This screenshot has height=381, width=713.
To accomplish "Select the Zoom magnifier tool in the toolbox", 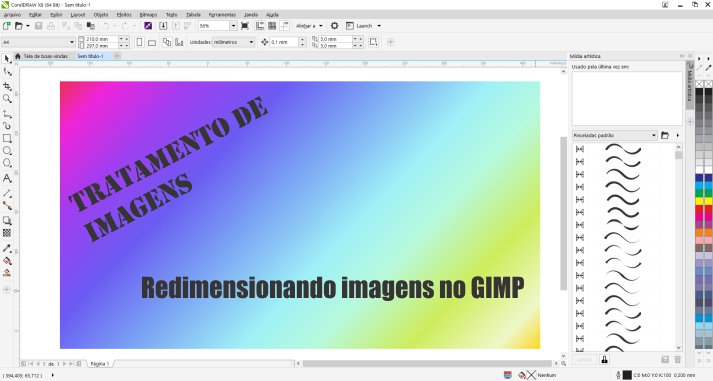I will pos(7,99).
